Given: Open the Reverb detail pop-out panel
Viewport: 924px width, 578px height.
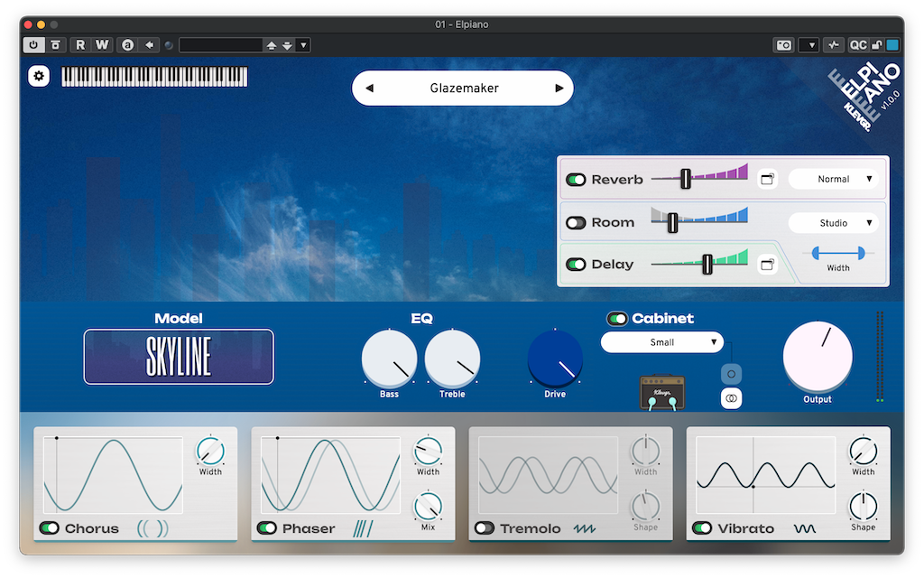Looking at the screenshot, I should [767, 180].
